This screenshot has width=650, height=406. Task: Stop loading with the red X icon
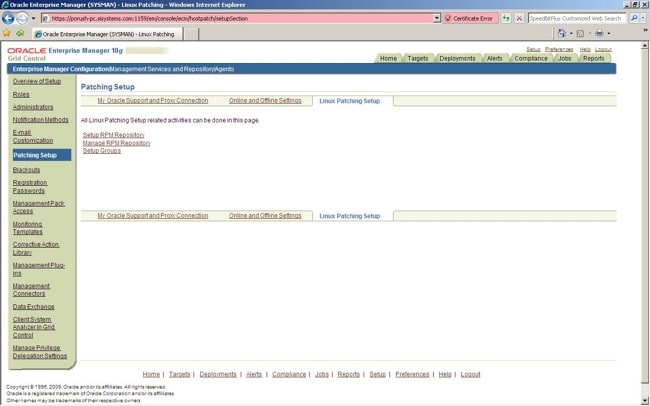point(519,18)
